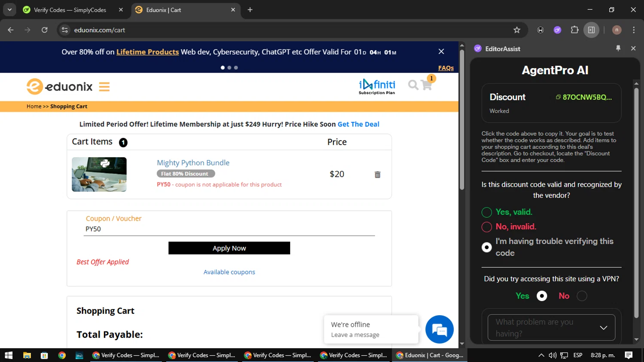The image size is (644, 362).
Task: Go to Home breadcrumb link
Action: [x=34, y=106]
